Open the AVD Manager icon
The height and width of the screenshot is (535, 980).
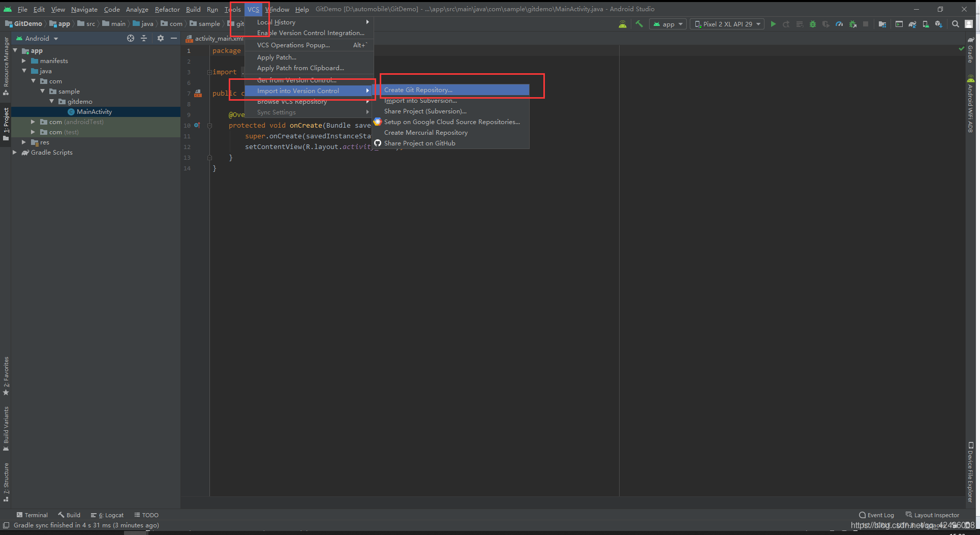pos(926,24)
